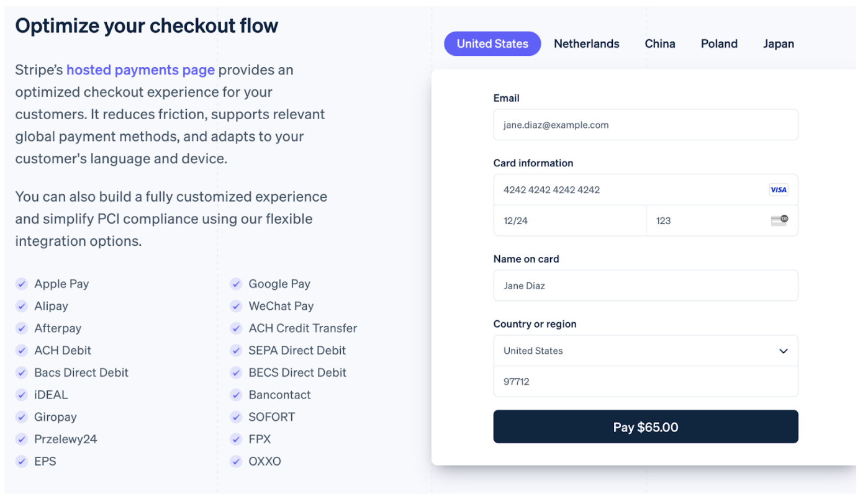
Task: Click the check mark next to WeChat Pay
Action: 236,306
